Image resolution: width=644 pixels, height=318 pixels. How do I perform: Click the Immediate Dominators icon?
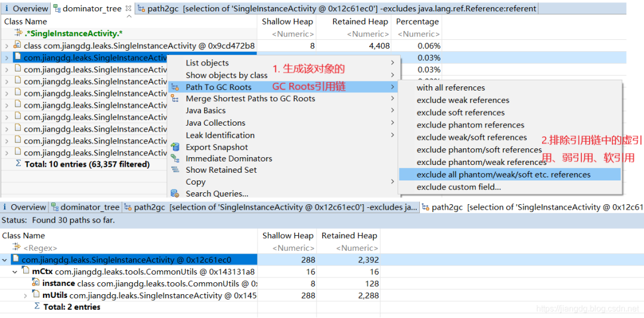click(175, 158)
